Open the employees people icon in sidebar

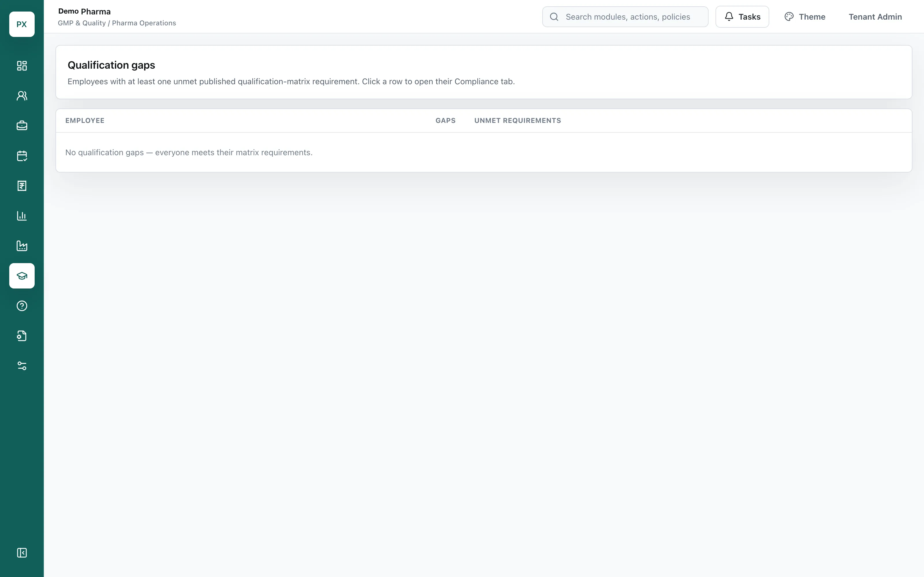(22, 96)
